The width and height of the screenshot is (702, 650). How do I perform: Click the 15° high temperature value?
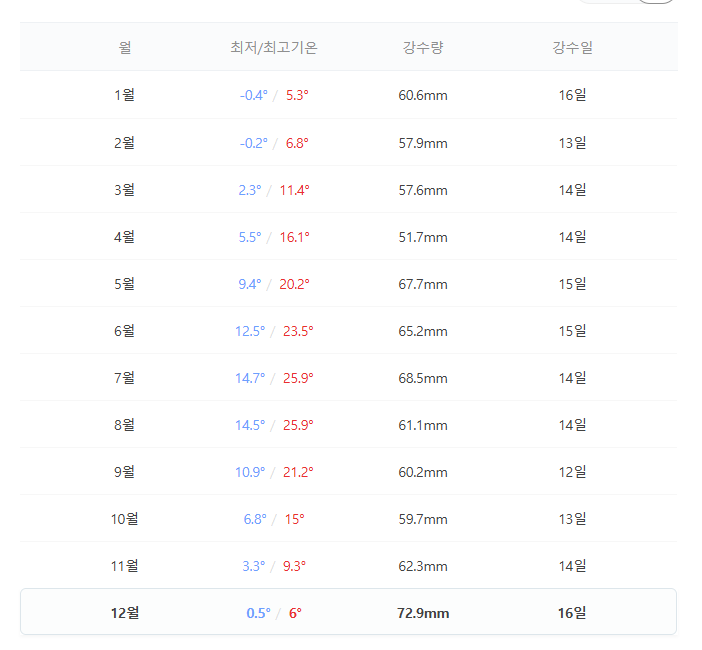point(295,519)
